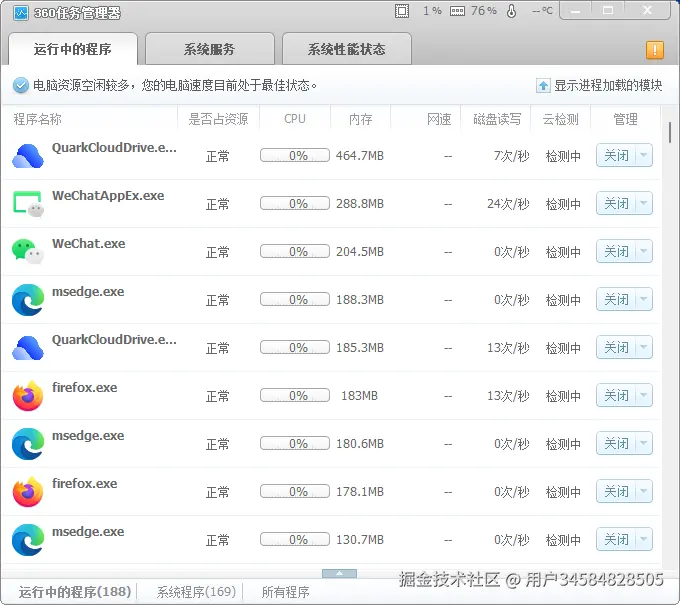Close the 183MB firefox.exe process
Screen dimensions: 680x605
pyautogui.click(x=616, y=396)
